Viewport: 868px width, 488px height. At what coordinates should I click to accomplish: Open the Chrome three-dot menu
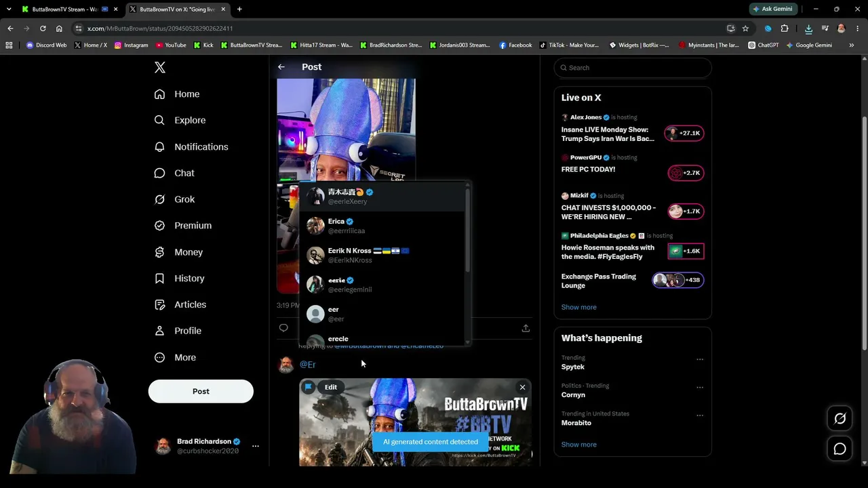858,28
